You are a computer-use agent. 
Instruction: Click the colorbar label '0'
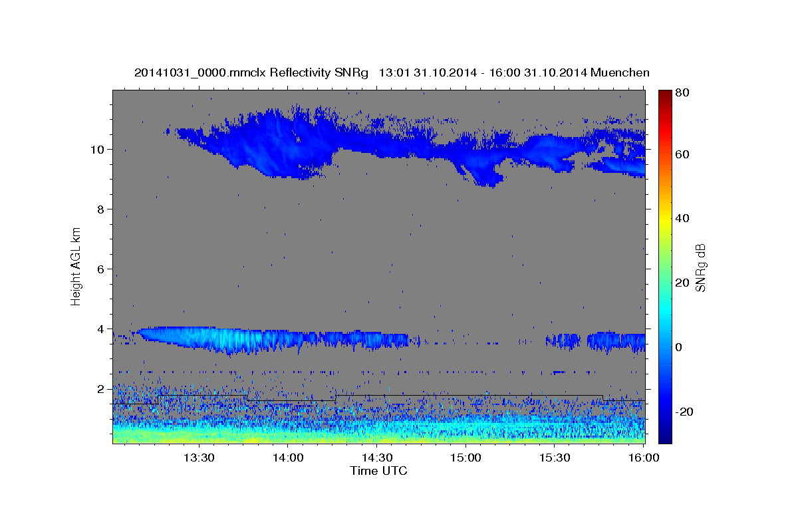click(679, 347)
